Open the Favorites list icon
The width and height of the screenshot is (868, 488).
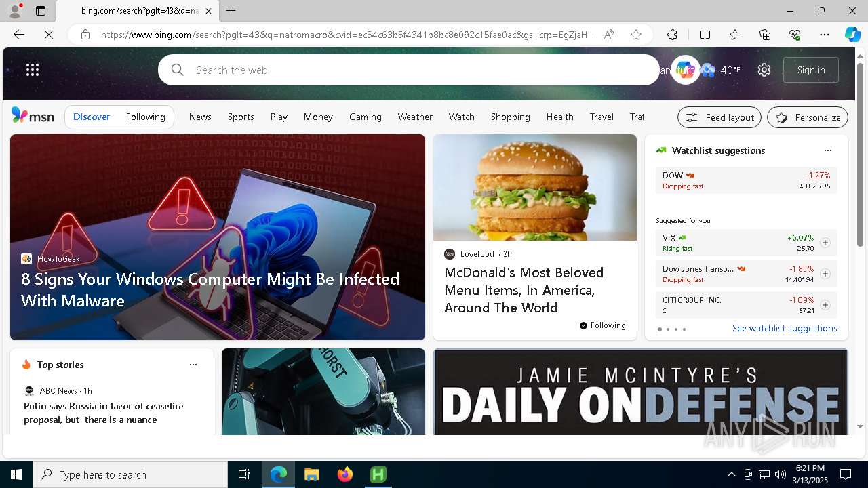coord(735,35)
